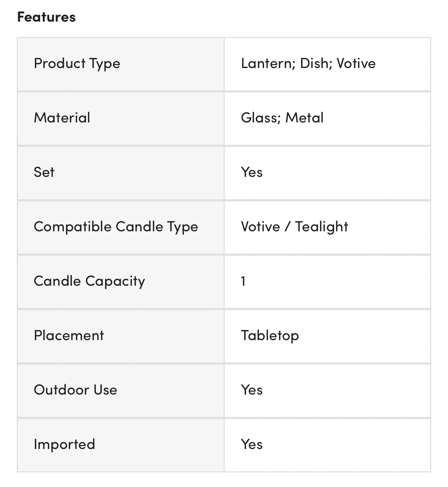Select the Set row label
This screenshot has height=487, width=448.
click(x=44, y=172)
